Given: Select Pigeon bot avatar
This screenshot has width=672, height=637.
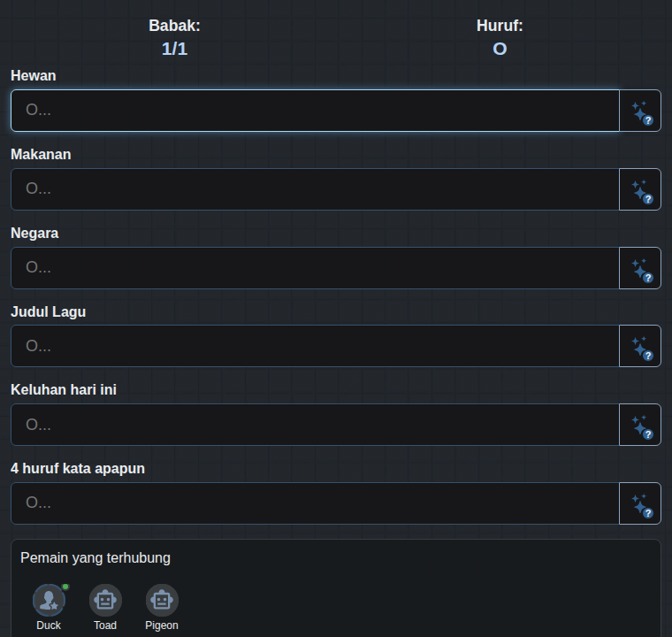Looking at the screenshot, I should click(162, 600).
